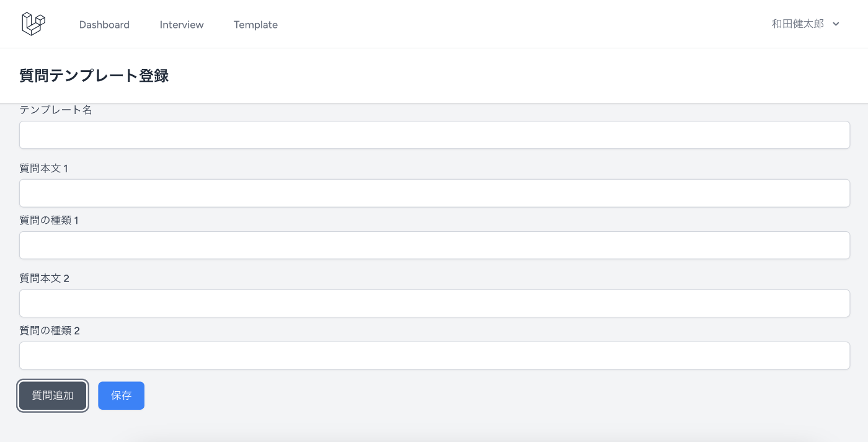Click the 質問の種類 1 label text

point(49,220)
